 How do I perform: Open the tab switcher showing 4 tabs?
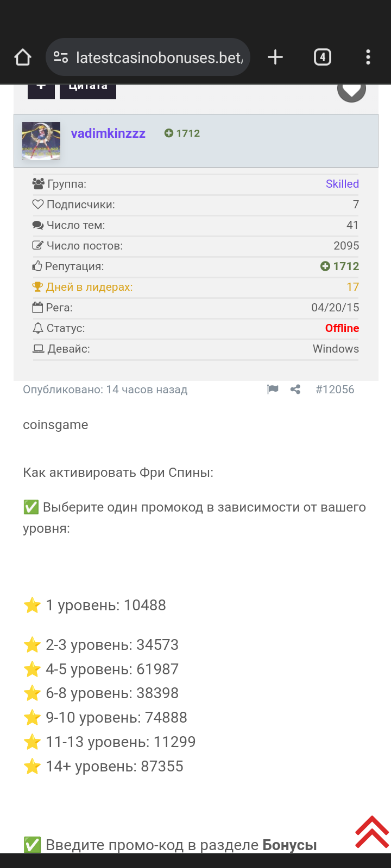pyautogui.click(x=323, y=57)
